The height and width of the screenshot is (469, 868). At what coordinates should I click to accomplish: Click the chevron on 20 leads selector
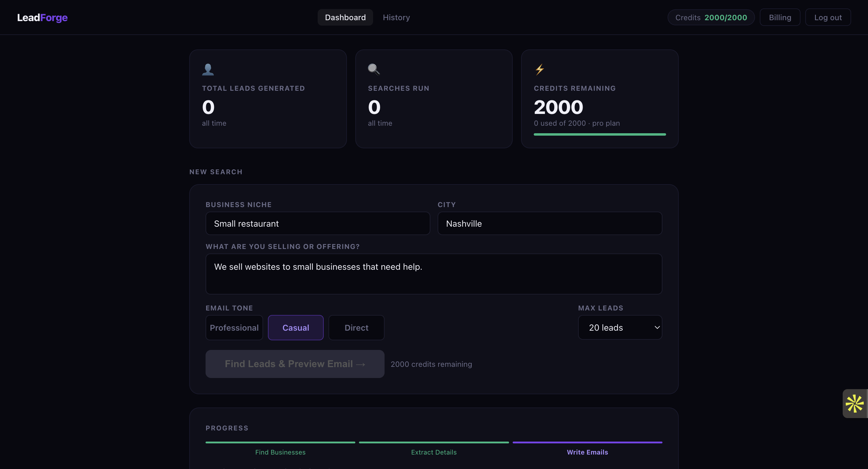[657, 327]
